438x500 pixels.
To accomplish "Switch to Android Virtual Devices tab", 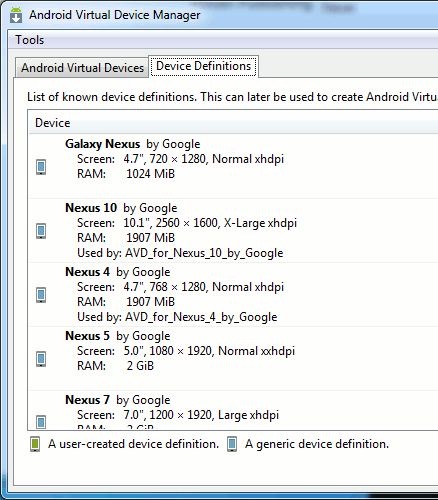I will 82,68.
